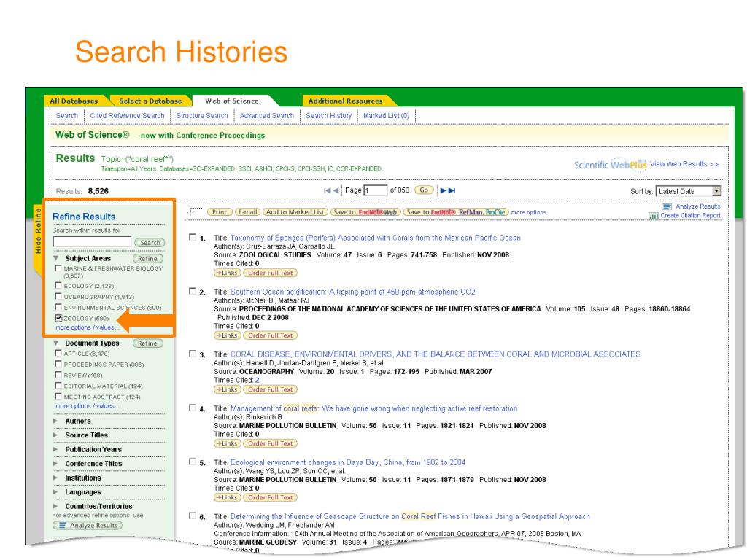
Task: Click Analyze Results button in sidebar
Action: [88, 526]
